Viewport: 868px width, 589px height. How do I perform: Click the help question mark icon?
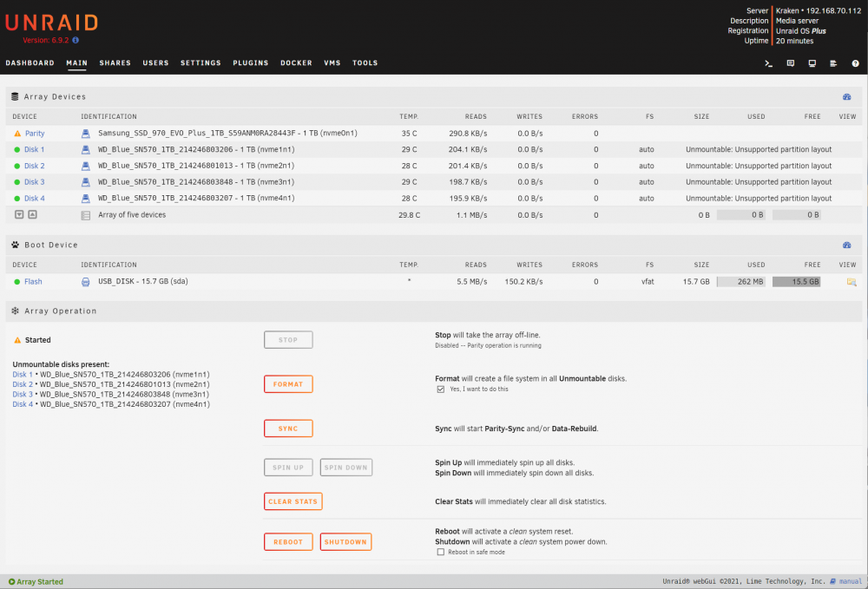pyautogui.click(x=855, y=63)
